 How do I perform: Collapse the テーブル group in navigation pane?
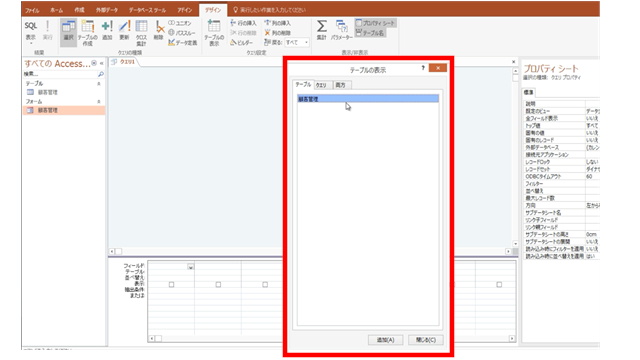click(99, 84)
